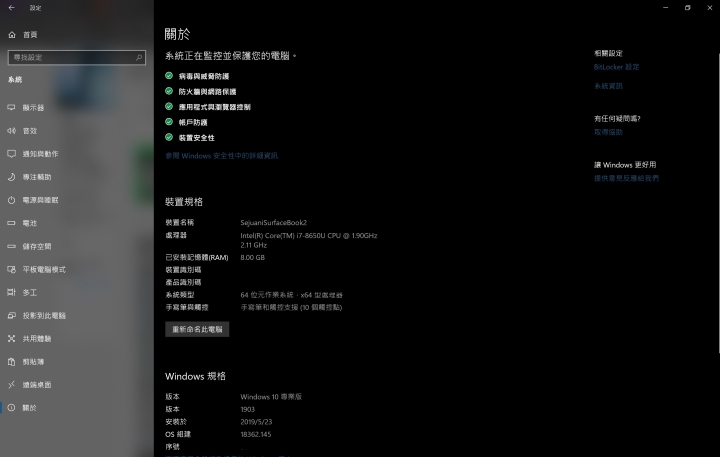Image resolution: width=720 pixels, height=457 pixels.
Task: Click the magnifier icon in the search box
Action: (139, 57)
